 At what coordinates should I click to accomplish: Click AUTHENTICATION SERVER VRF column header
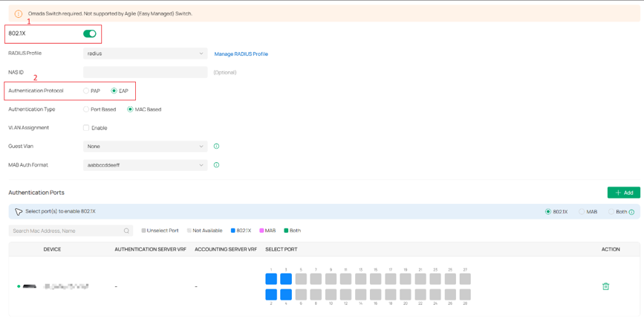[x=150, y=249]
